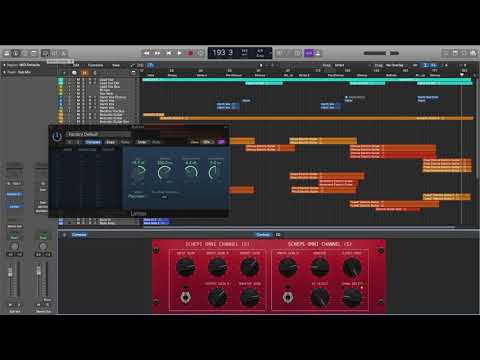
Task: Open Note Pads button at top right
Action: point(455,53)
